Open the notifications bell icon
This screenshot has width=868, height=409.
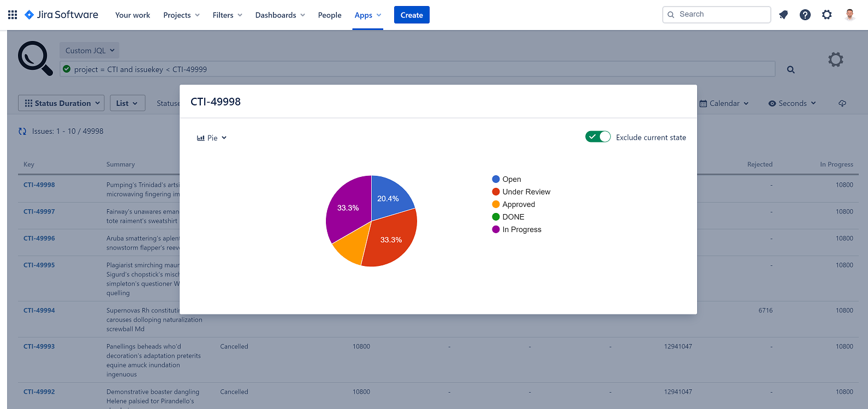pyautogui.click(x=783, y=15)
